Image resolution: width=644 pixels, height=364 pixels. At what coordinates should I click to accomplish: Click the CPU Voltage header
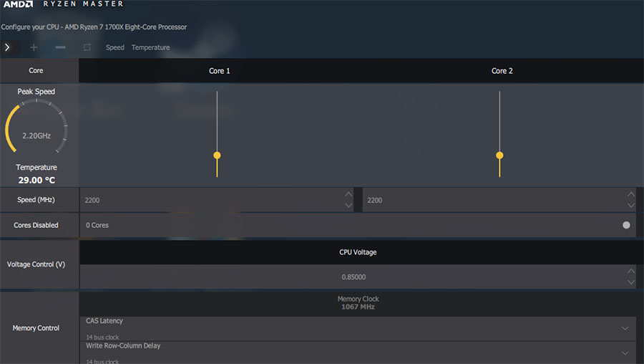(358, 252)
